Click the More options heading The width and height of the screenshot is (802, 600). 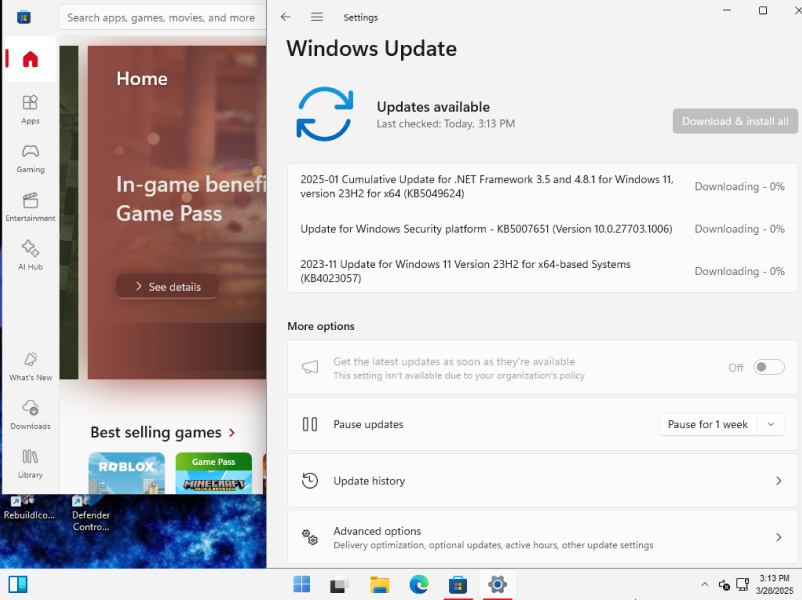point(321,326)
